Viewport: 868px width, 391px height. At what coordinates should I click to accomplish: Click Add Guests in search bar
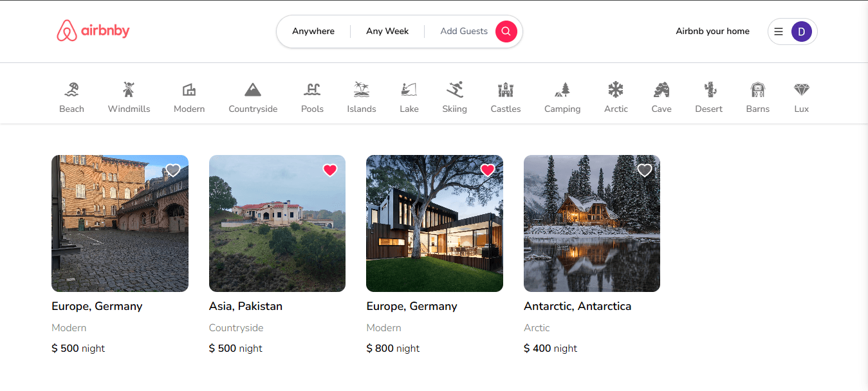coord(464,31)
